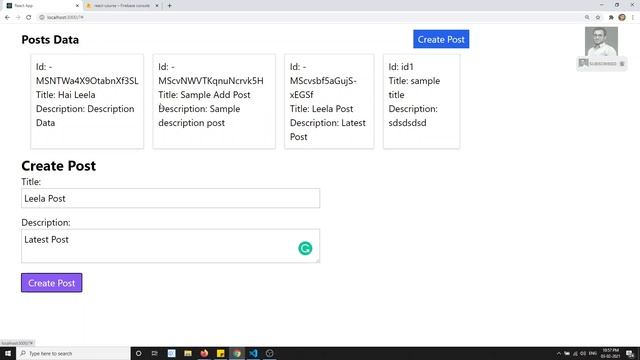This screenshot has height=360, width=640.
Task: Open the Chrome profile avatar
Action: coord(622,18)
